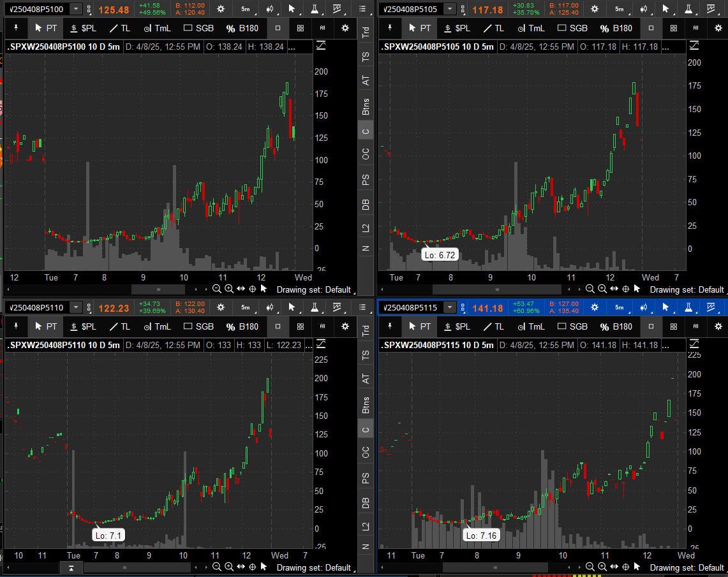
Task: Open the Trd sidebar tab next to P5100 chart
Action: (x=366, y=33)
